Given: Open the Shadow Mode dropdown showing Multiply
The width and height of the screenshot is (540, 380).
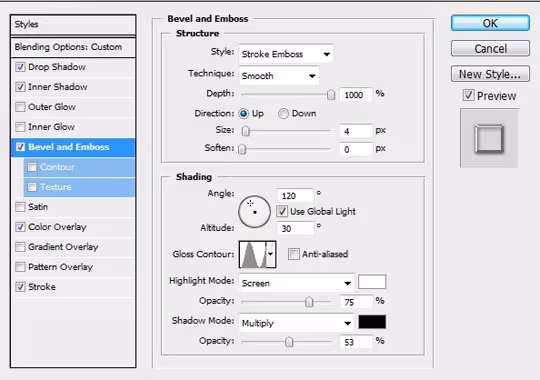Looking at the screenshot, I should [297, 323].
